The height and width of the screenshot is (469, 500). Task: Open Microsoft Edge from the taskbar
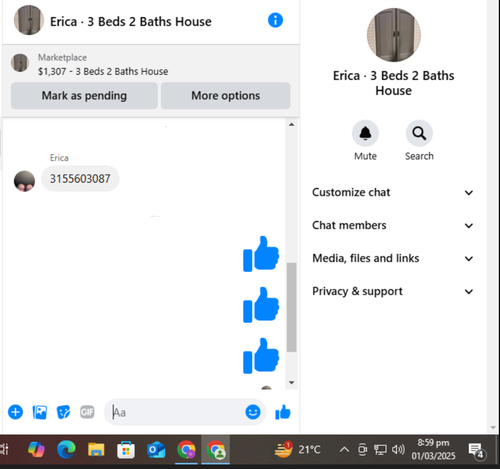[66, 449]
